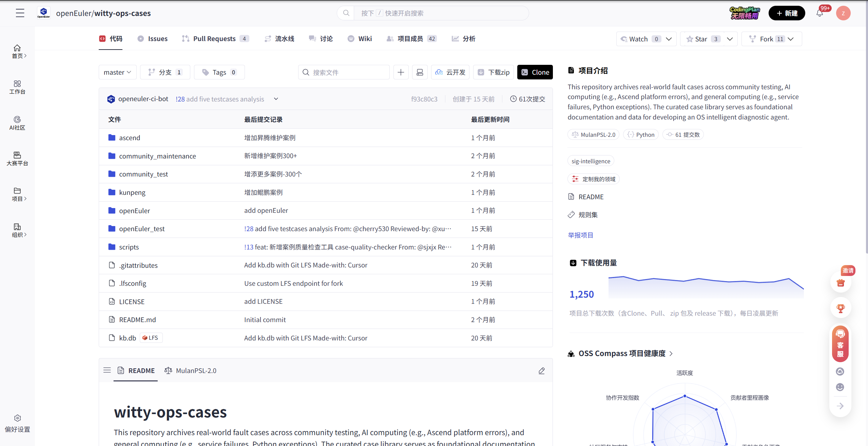Select the MulanPSL-2.0 license tab
This screenshot has height=446, width=868.
tap(190, 371)
